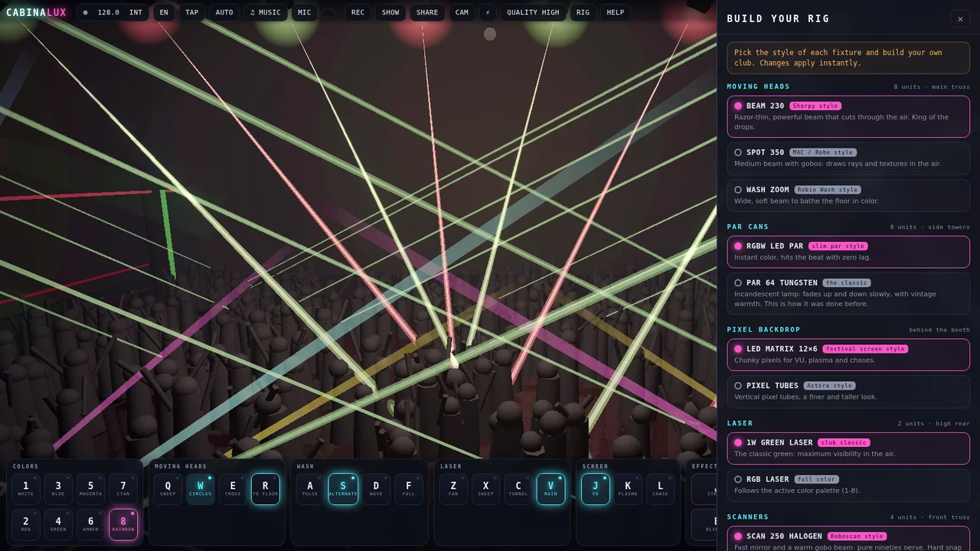The width and height of the screenshot is (980, 551).
Task: Toggle the W Circles moving-head pattern
Action: pos(201,489)
